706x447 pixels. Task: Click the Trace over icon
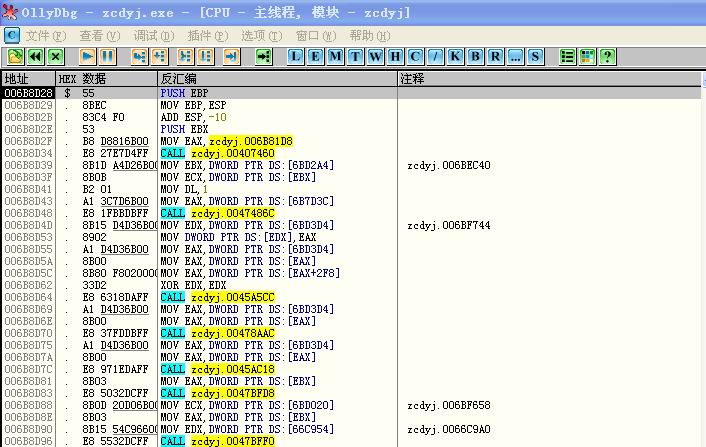205,57
